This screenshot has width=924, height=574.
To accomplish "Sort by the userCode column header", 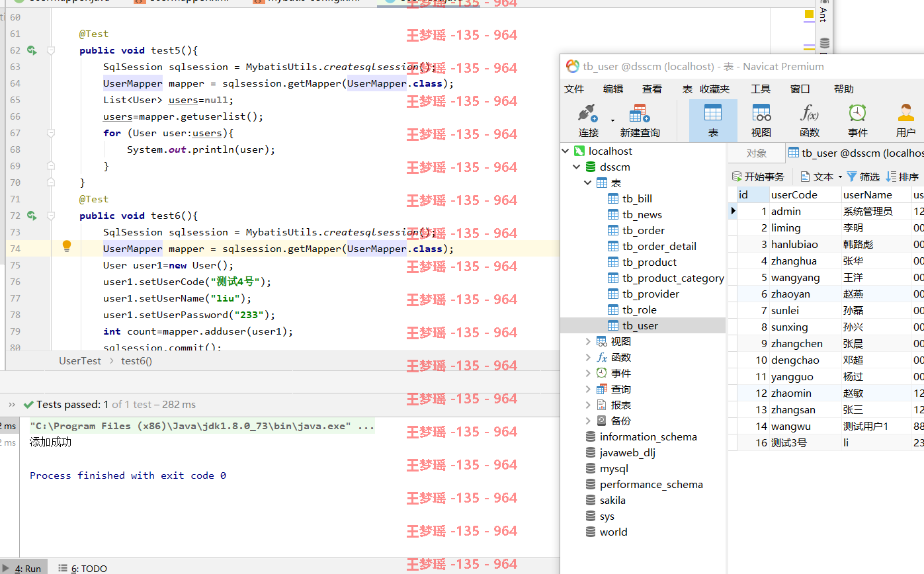I will click(x=805, y=194).
